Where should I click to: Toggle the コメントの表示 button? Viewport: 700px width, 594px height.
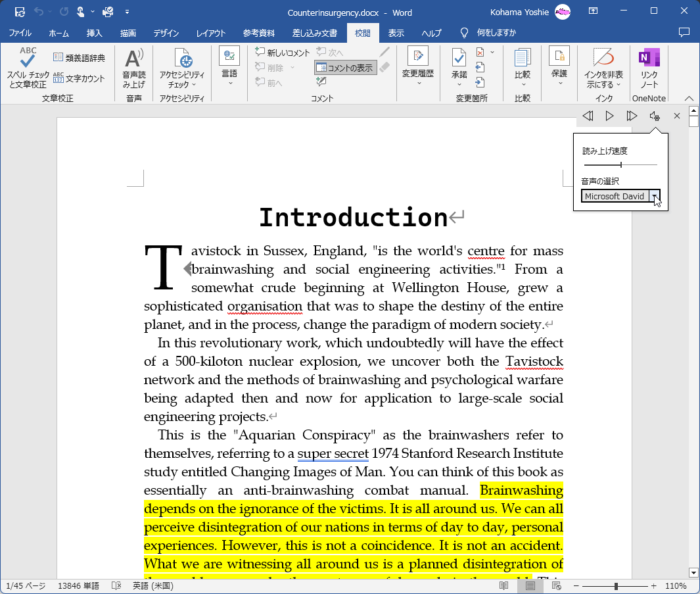[x=346, y=67]
